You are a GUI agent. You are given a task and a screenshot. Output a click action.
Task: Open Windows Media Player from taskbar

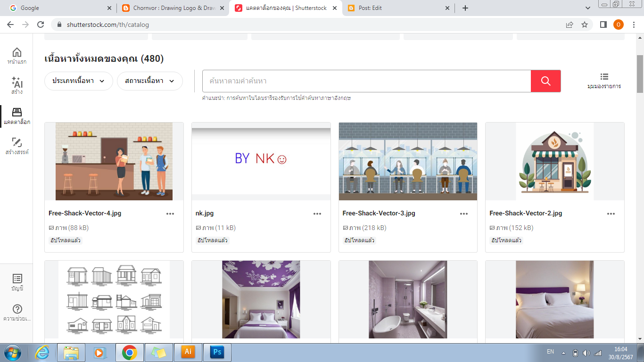tap(99, 352)
